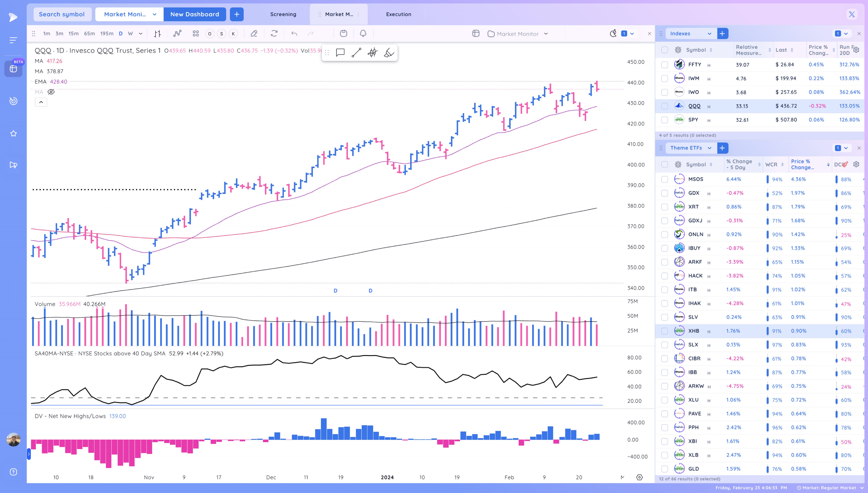Select the Market M... tab
The width and height of the screenshot is (868, 493).
(x=339, y=14)
